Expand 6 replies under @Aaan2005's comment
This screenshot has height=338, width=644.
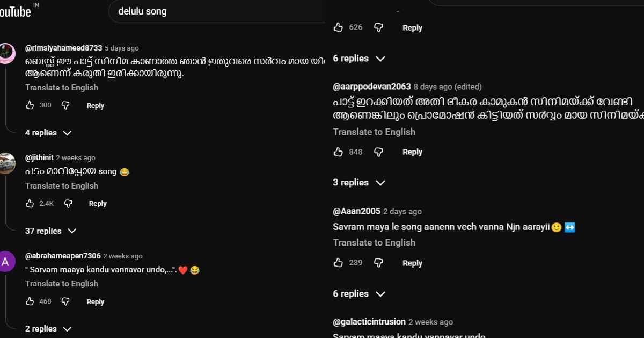(x=359, y=294)
